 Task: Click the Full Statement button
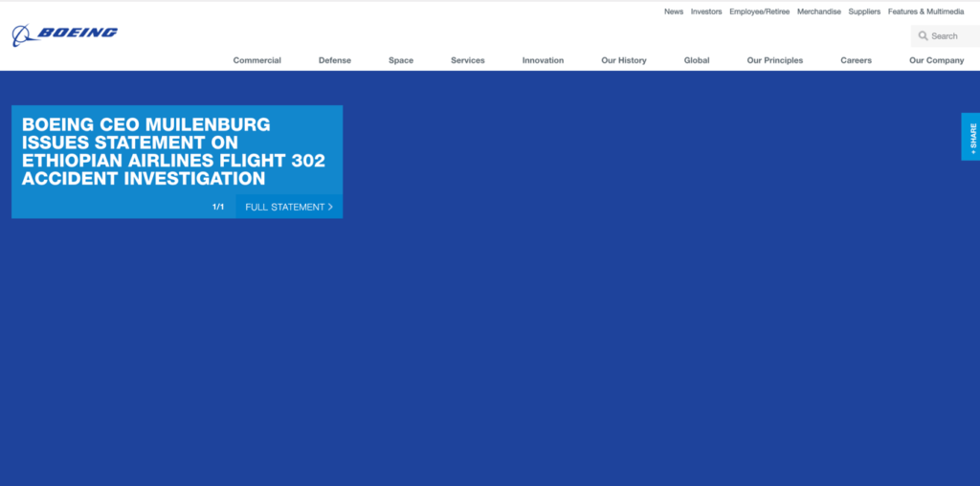coord(289,207)
